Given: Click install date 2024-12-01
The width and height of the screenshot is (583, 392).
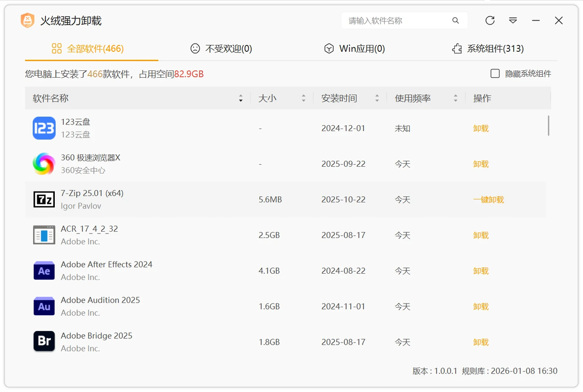Looking at the screenshot, I should (343, 128).
